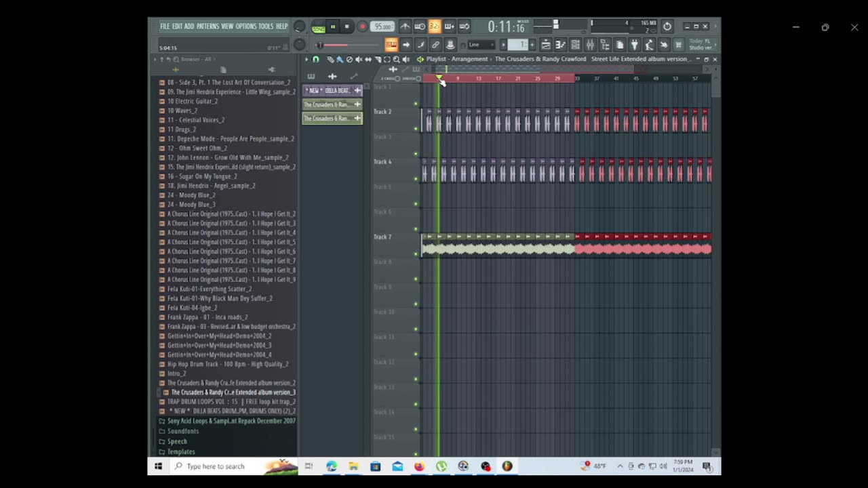The image size is (868, 488).
Task: Select the Mute tool in playlist toolbar
Action: click(359, 60)
